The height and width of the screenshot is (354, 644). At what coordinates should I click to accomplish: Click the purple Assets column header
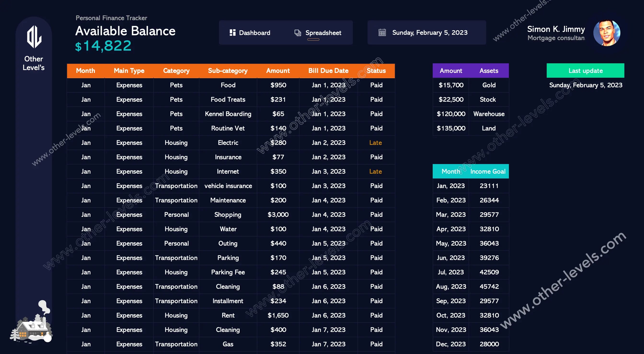(489, 71)
